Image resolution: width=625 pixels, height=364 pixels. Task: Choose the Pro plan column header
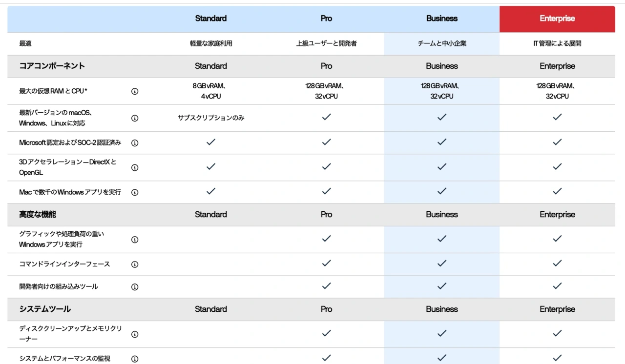tap(326, 19)
